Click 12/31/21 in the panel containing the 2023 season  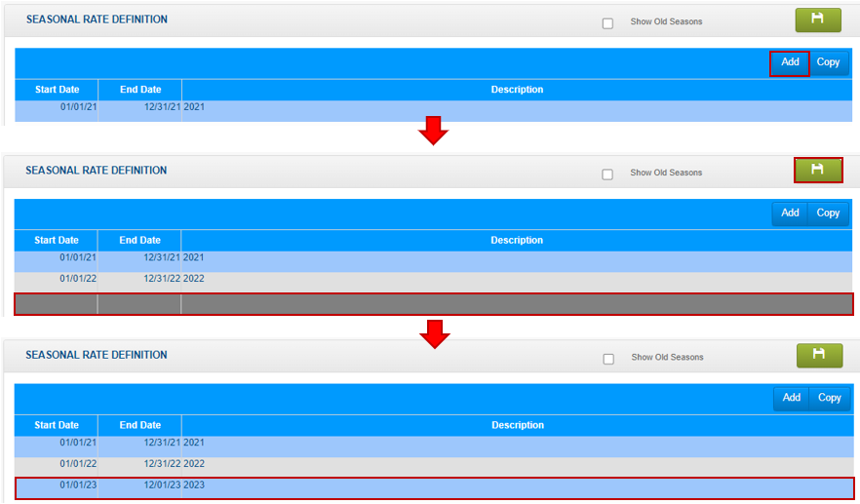(x=162, y=443)
